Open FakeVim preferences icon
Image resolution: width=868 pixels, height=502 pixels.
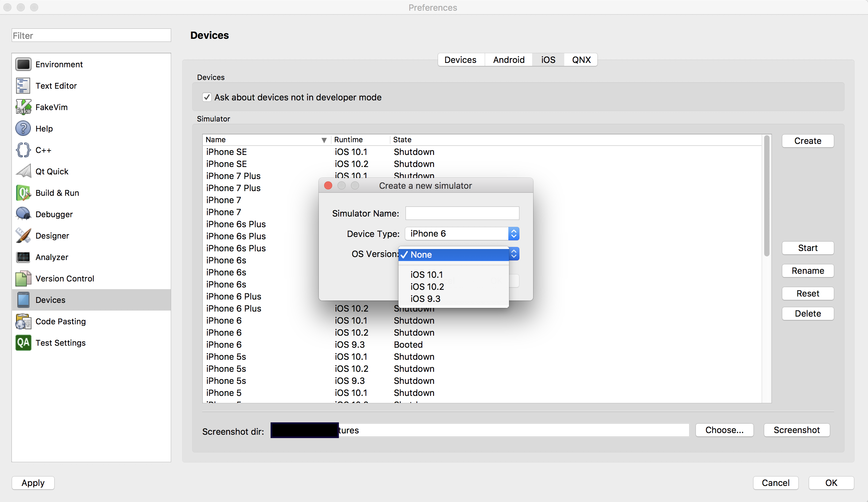pos(23,107)
